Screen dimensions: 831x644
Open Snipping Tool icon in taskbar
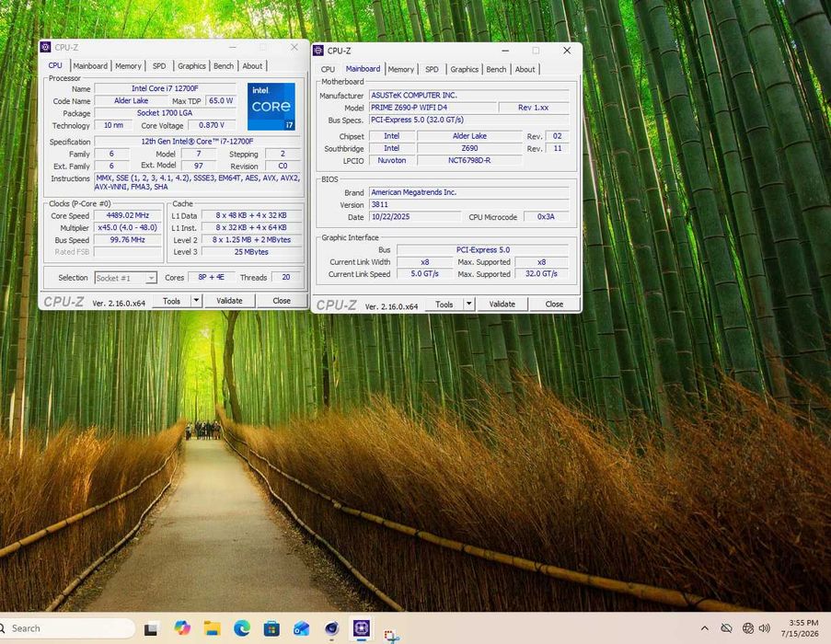coord(392,635)
